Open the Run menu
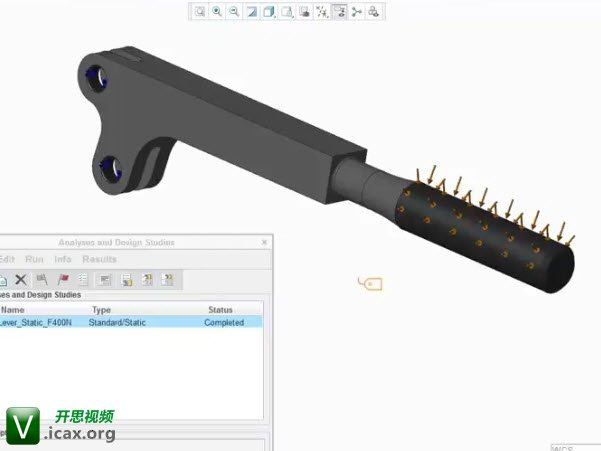The height and width of the screenshot is (451, 601). (34, 259)
